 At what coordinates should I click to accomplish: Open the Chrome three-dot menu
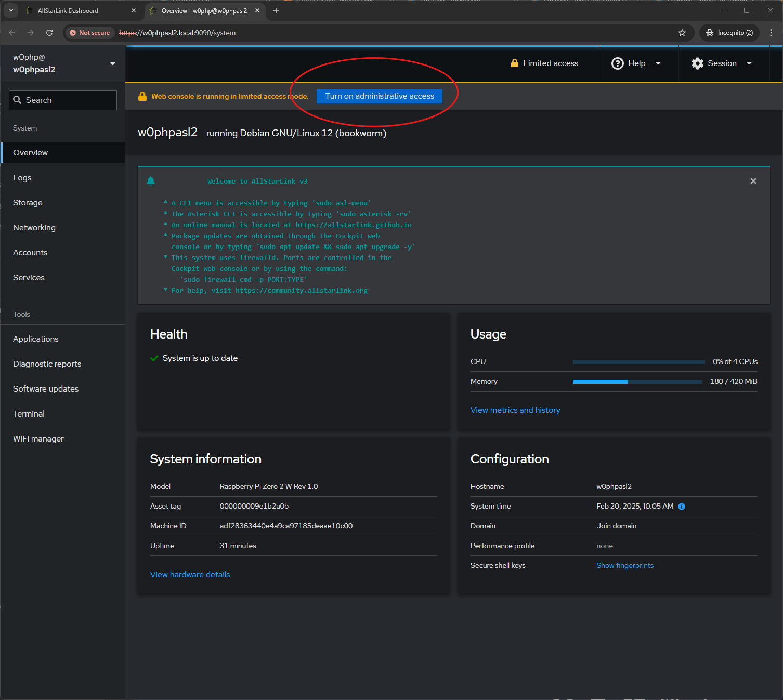pos(771,33)
